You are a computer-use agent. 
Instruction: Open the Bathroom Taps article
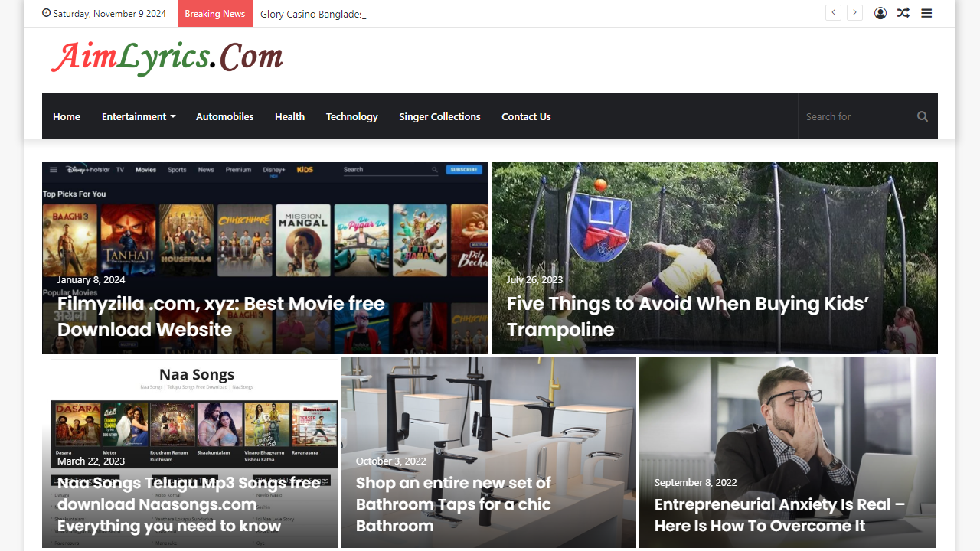point(453,504)
